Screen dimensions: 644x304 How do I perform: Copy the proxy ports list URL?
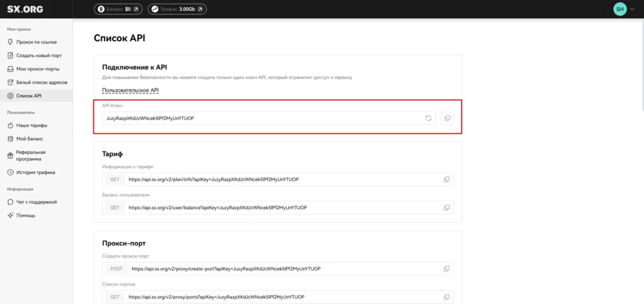pos(447,296)
